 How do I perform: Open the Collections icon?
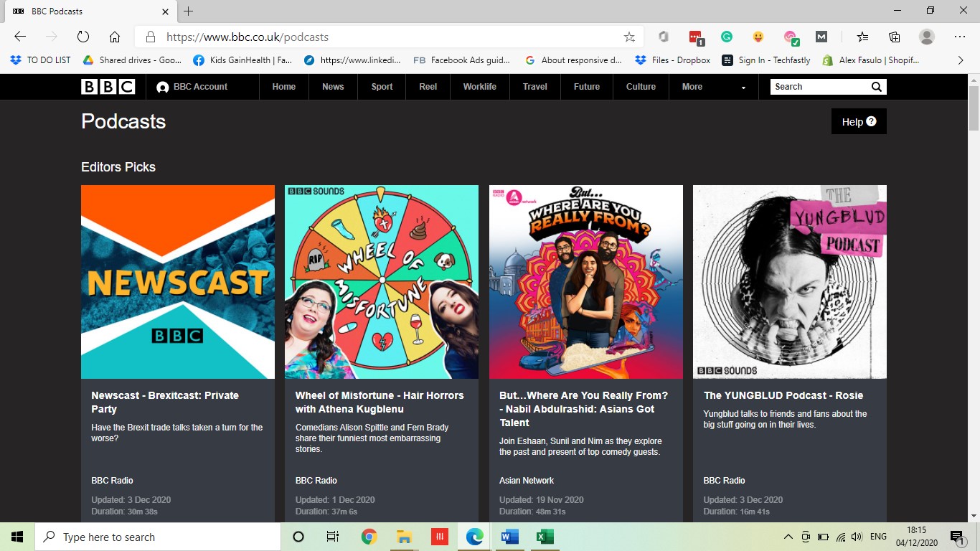click(895, 37)
